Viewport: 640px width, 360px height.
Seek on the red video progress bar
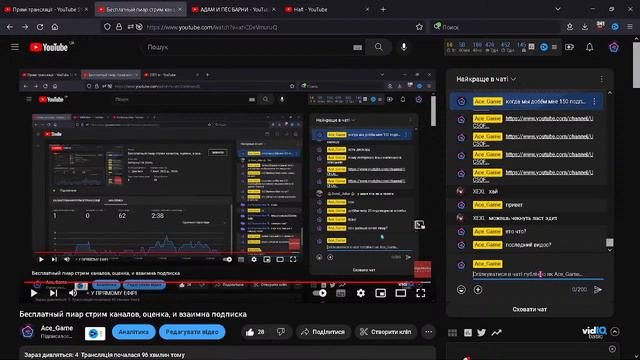point(227,282)
